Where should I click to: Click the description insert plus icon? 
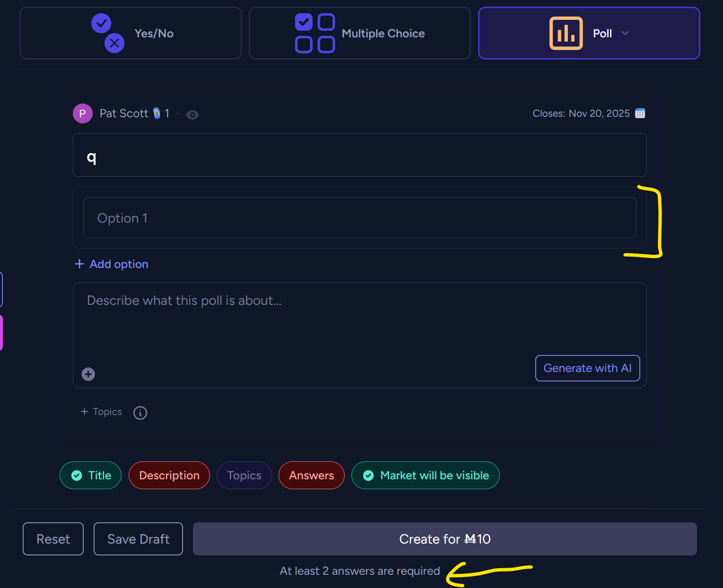(88, 374)
